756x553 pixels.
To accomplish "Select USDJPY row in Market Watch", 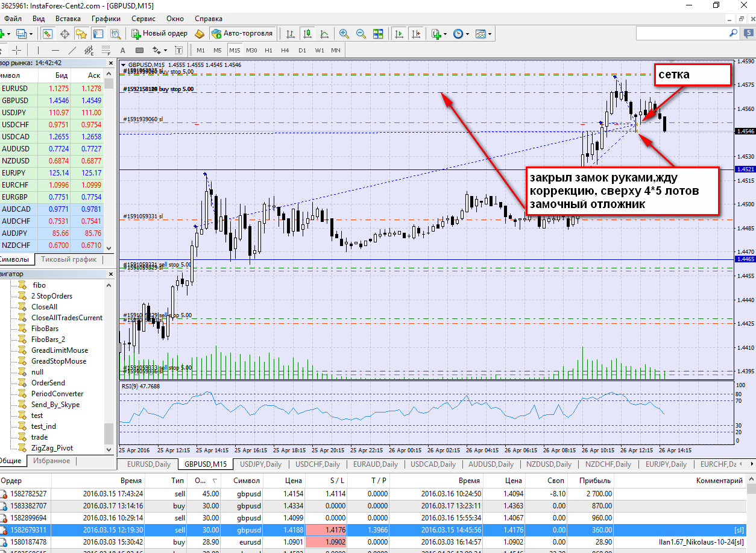I will [52, 113].
